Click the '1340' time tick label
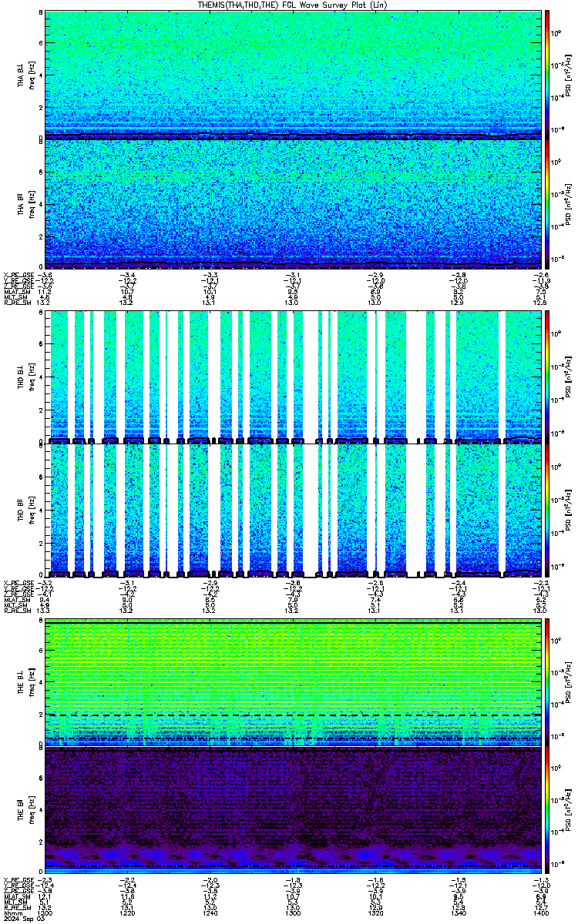Viewport: 578px width, 924px height. [458, 914]
